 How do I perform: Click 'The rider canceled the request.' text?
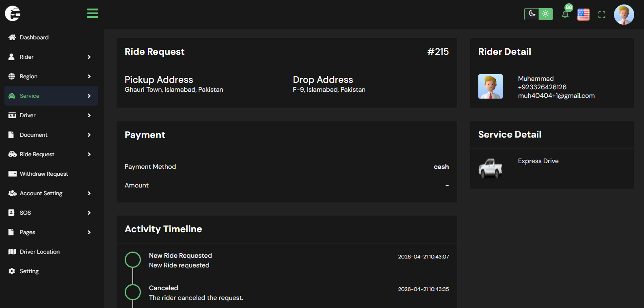click(196, 298)
